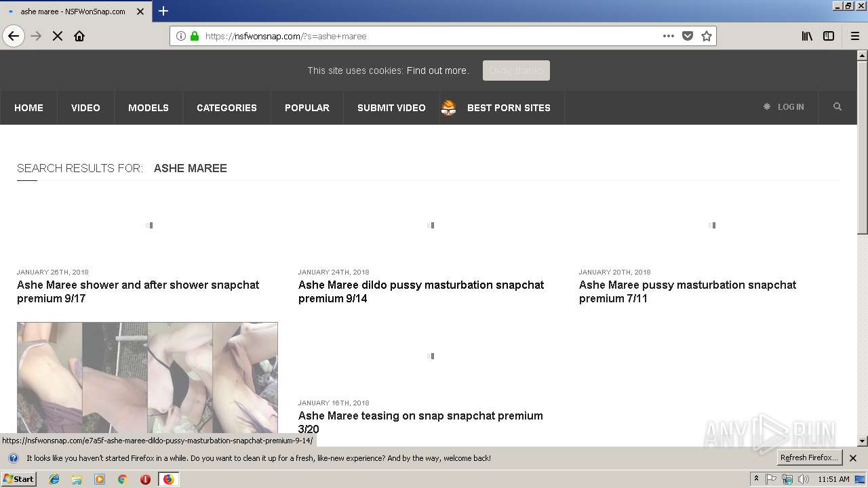
Task: Go to the HOME nav item
Action: [x=28, y=108]
